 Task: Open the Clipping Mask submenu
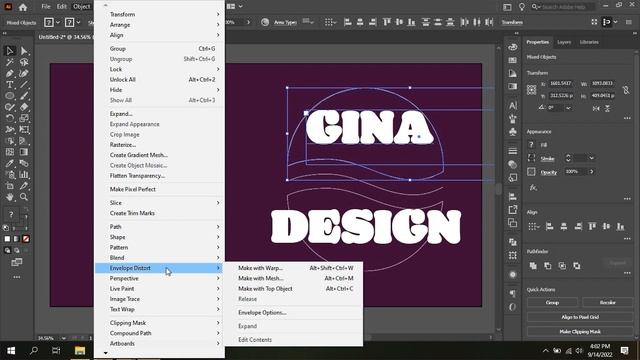tap(159, 323)
